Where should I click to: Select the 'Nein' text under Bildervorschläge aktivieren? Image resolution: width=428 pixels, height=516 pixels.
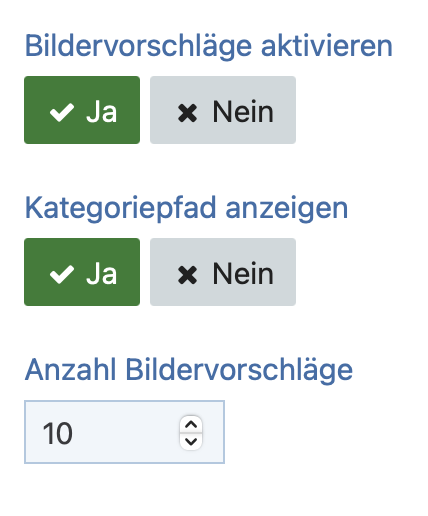[243, 112]
